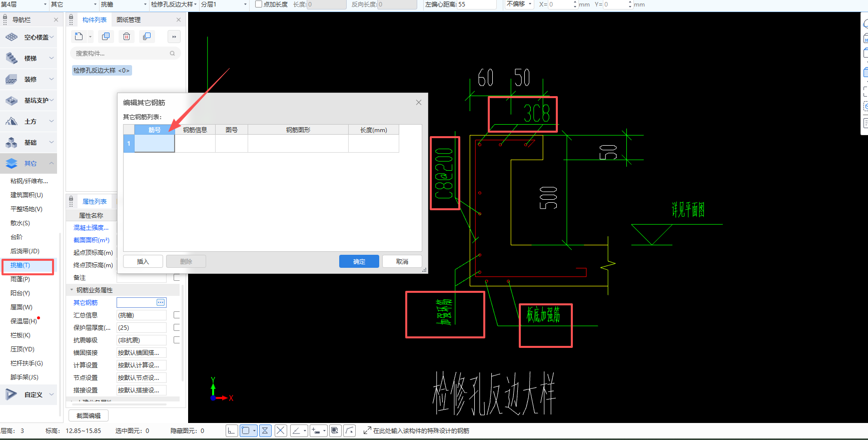Click the stairs (楼梯) category icon
This screenshot has height=440, width=868.
click(12, 58)
